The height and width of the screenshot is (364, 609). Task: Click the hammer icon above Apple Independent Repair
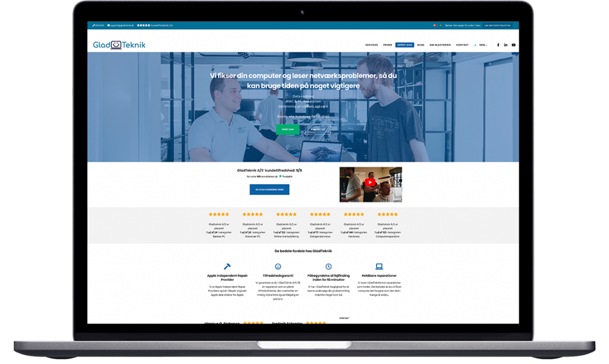(x=227, y=266)
